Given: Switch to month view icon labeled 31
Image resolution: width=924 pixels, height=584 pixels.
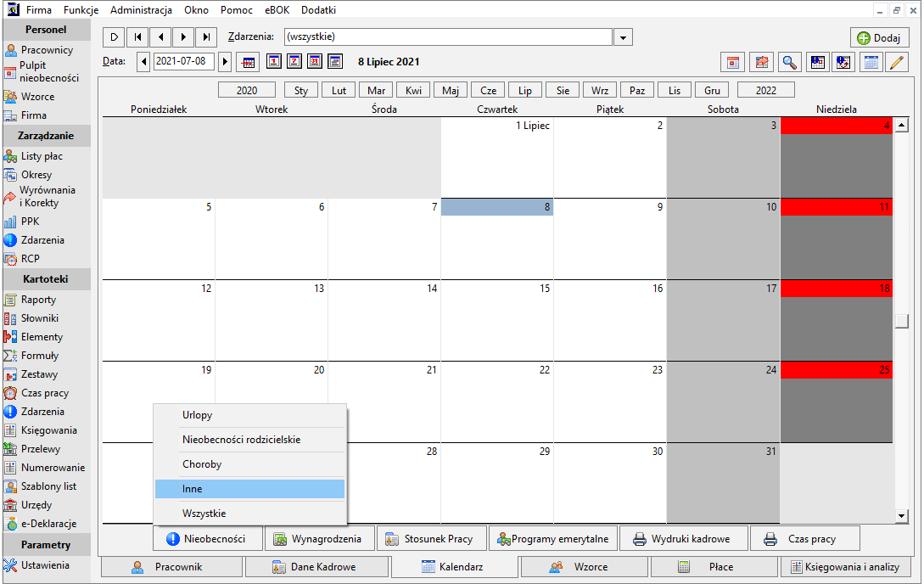Looking at the screenshot, I should click(315, 61).
